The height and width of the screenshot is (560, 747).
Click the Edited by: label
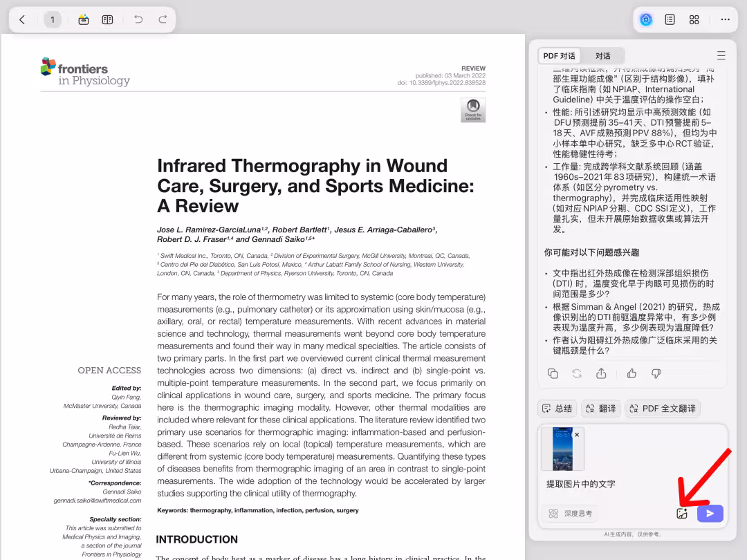click(127, 388)
